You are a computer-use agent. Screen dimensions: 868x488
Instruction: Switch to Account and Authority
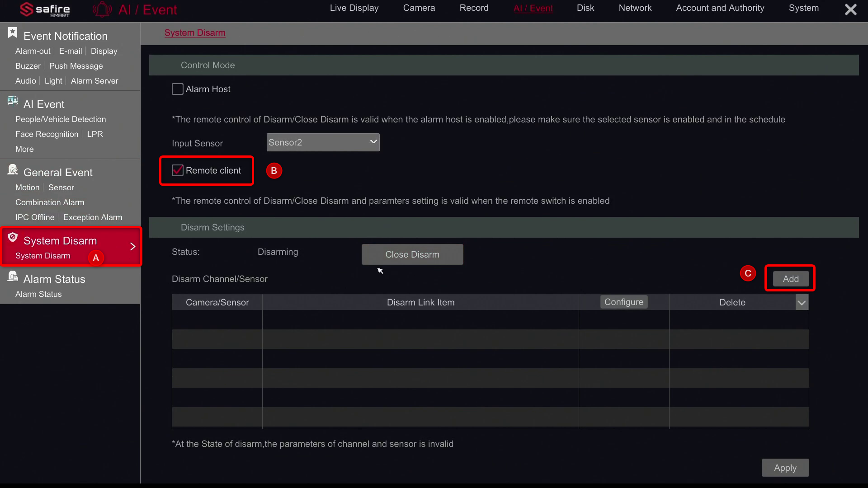[720, 8]
